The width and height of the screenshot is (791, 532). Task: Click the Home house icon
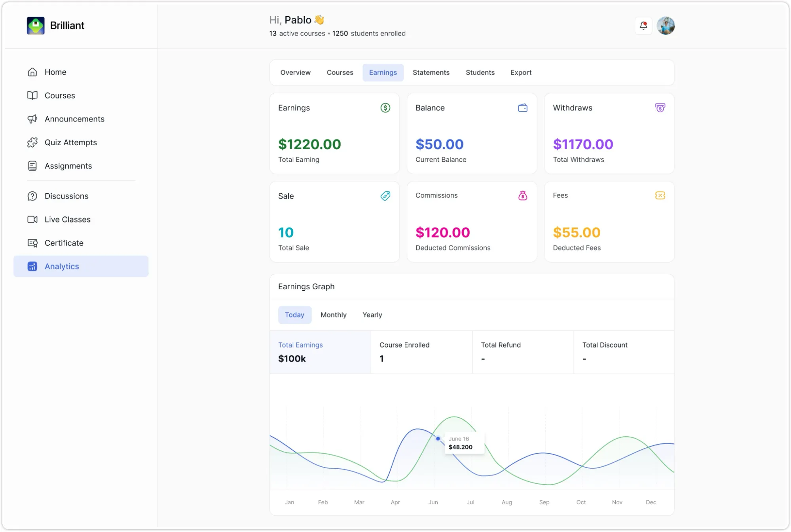[32, 72]
